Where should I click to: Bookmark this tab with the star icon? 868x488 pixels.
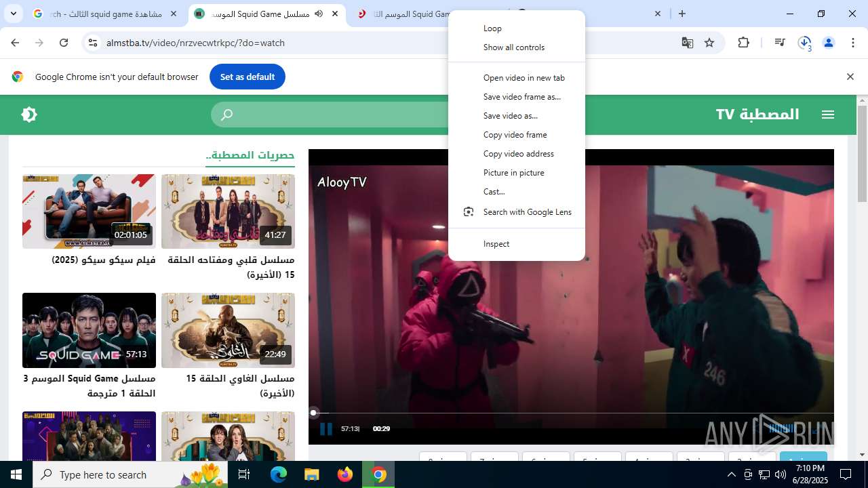[x=709, y=43]
